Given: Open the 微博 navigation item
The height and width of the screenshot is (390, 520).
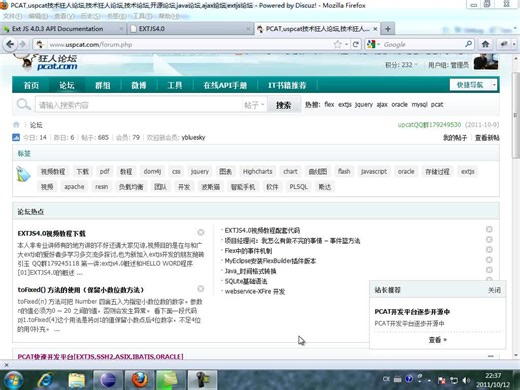Looking at the screenshot, I should [x=139, y=85].
